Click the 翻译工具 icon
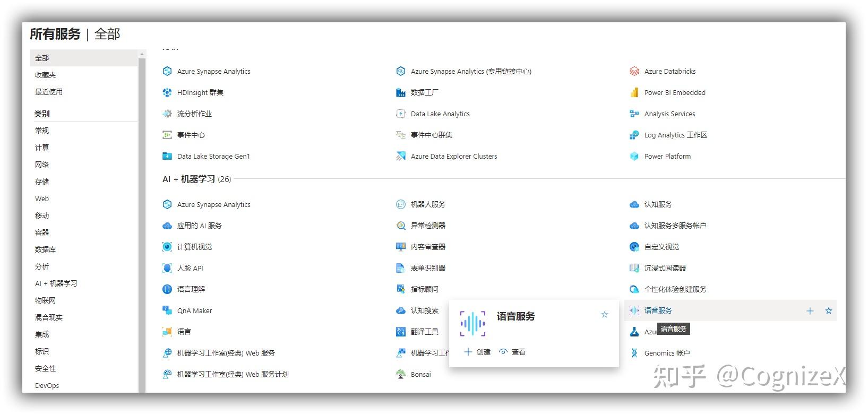This screenshot has height=415, width=868. pyautogui.click(x=401, y=332)
